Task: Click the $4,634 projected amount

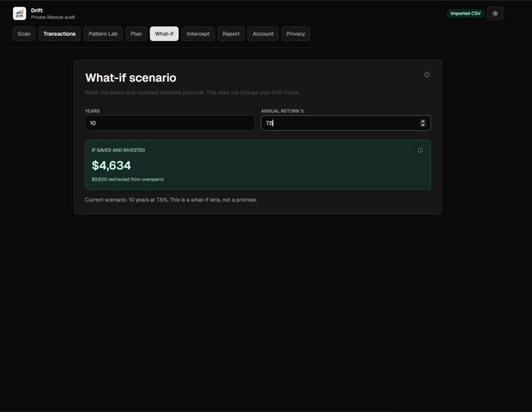Action: (111, 165)
